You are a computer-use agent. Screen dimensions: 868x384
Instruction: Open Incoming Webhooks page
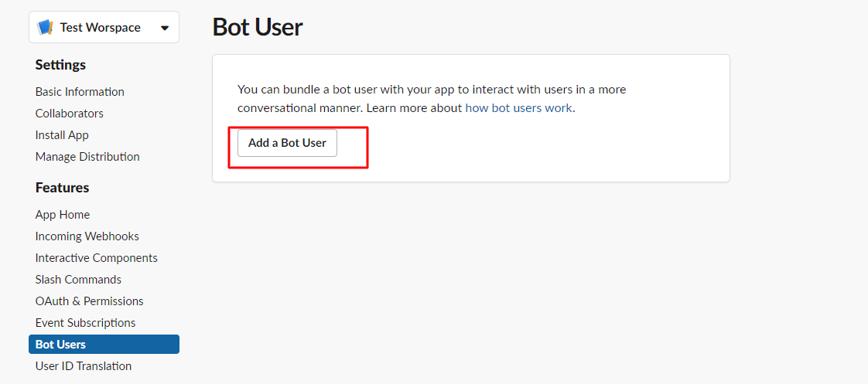click(x=87, y=236)
